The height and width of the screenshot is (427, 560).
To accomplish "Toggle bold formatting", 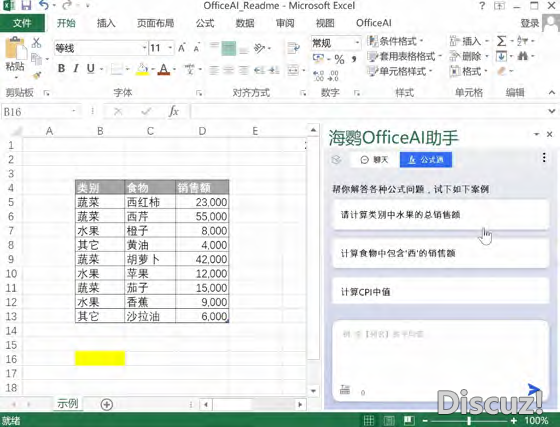I will click(61, 68).
